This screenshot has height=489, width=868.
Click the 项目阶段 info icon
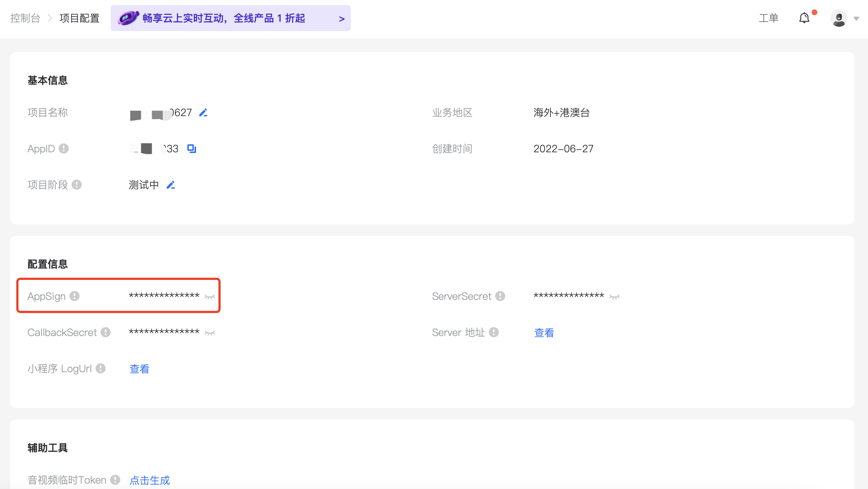pos(77,185)
